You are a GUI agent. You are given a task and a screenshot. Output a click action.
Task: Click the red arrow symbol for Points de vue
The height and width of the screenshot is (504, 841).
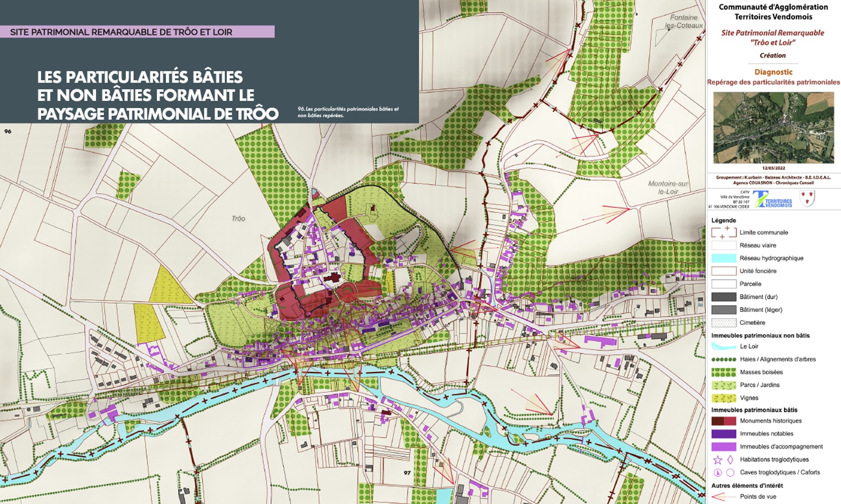723,496
